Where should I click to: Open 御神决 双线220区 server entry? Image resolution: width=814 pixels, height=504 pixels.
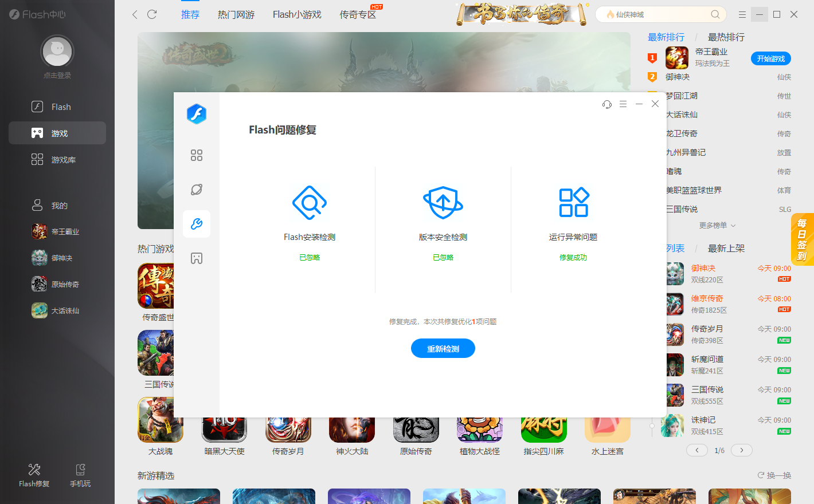point(729,274)
